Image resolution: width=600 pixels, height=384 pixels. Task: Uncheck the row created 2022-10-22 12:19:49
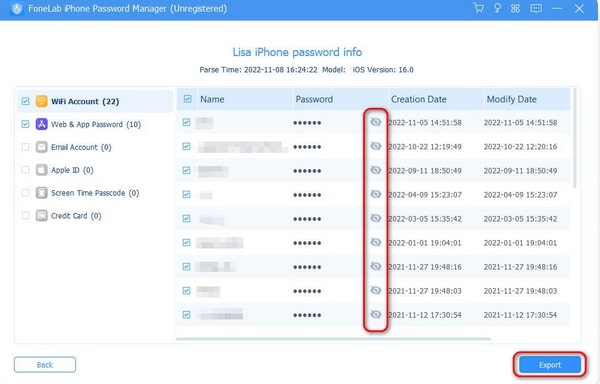click(x=186, y=146)
